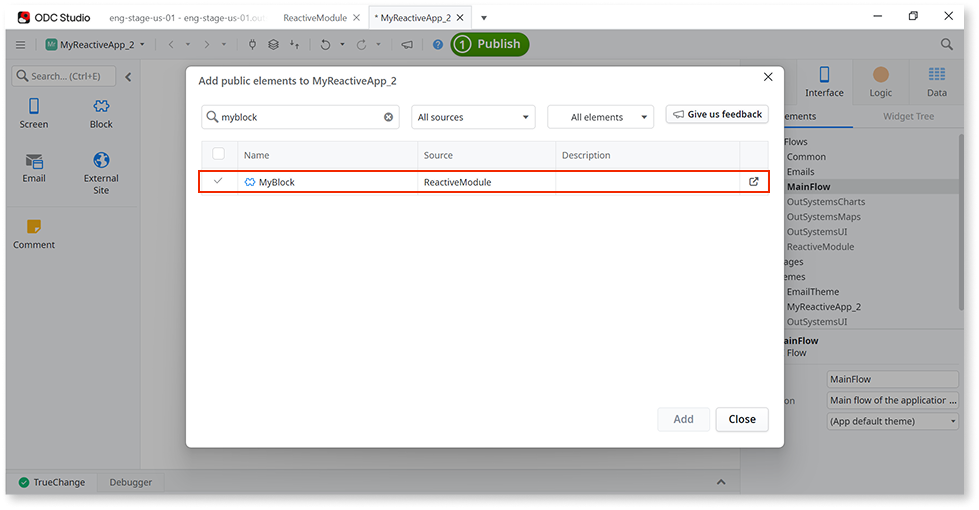This screenshot has width=979, height=510.
Task: Redo the last action
Action: tap(361, 44)
